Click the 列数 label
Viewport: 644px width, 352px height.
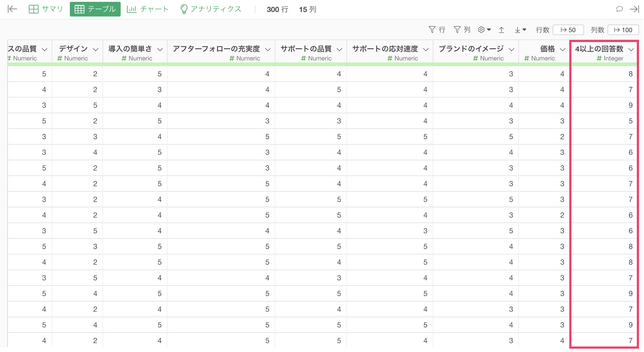click(597, 30)
